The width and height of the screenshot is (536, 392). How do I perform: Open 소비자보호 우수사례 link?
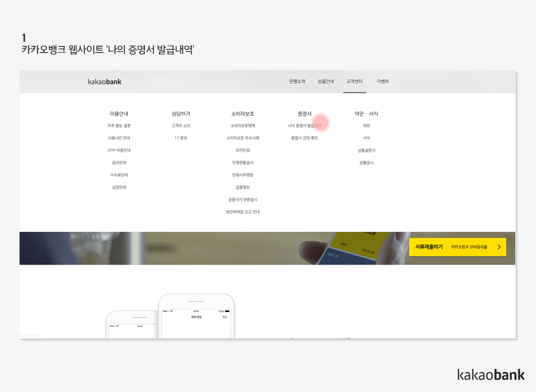[243, 138]
